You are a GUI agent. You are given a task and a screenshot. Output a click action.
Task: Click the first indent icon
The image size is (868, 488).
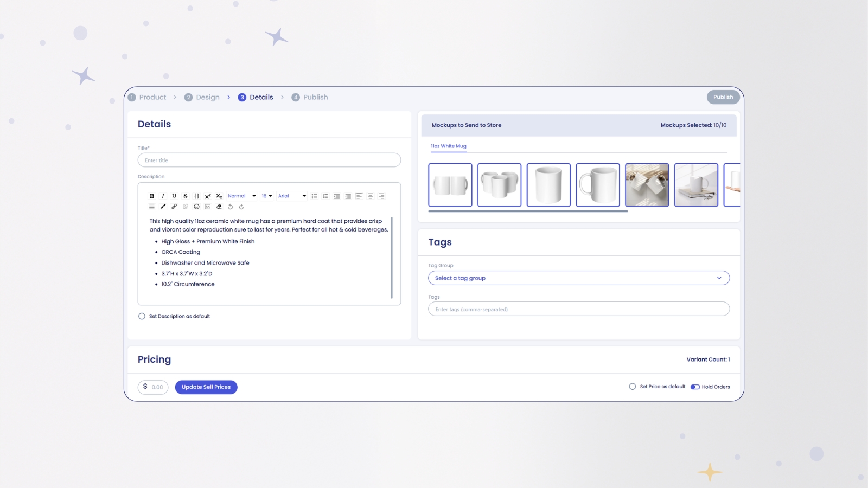tap(337, 196)
